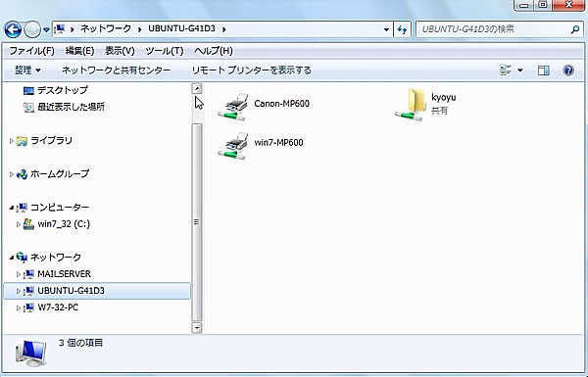Image resolution: width=588 pixels, height=377 pixels.
Task: Click the 最近表示した場所 icon
Action: (28, 108)
